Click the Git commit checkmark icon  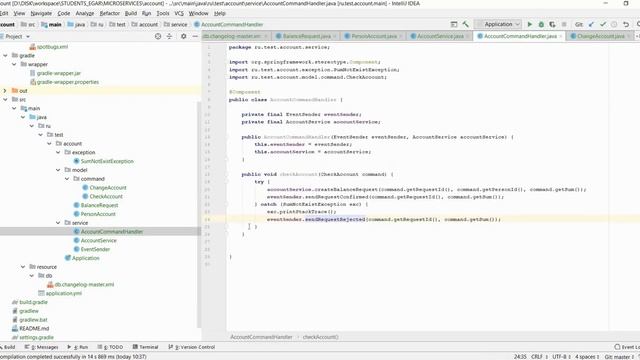pos(603,24)
